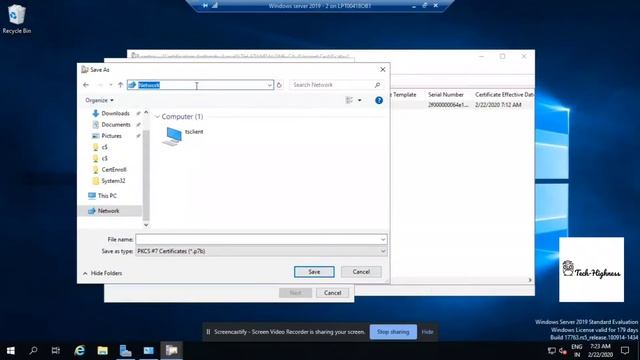
Task: Click the network status tray icon
Action: pos(552,351)
